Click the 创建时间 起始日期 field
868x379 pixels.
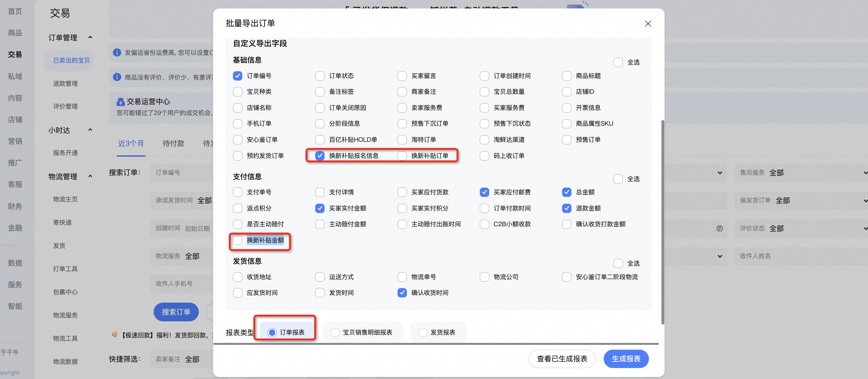coord(182,228)
